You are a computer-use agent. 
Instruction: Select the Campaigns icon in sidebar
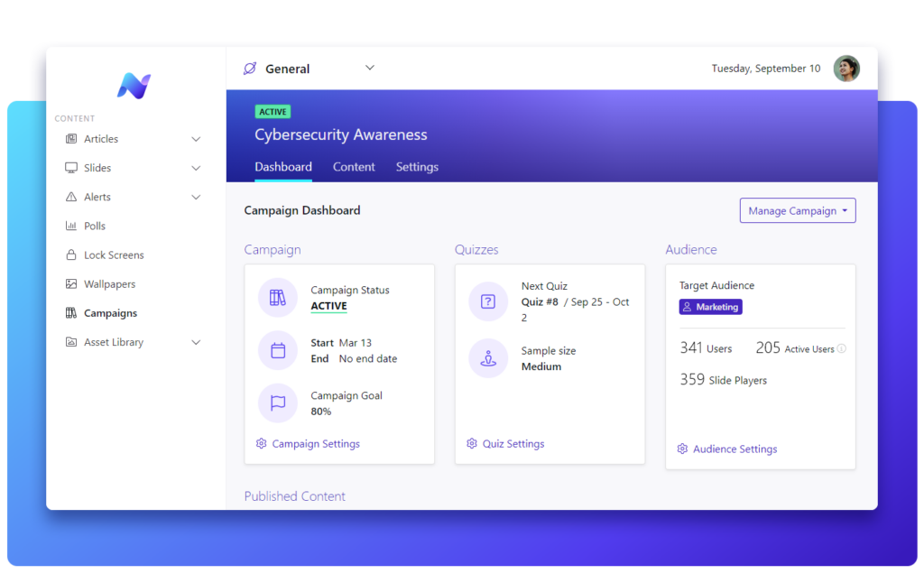(x=73, y=312)
